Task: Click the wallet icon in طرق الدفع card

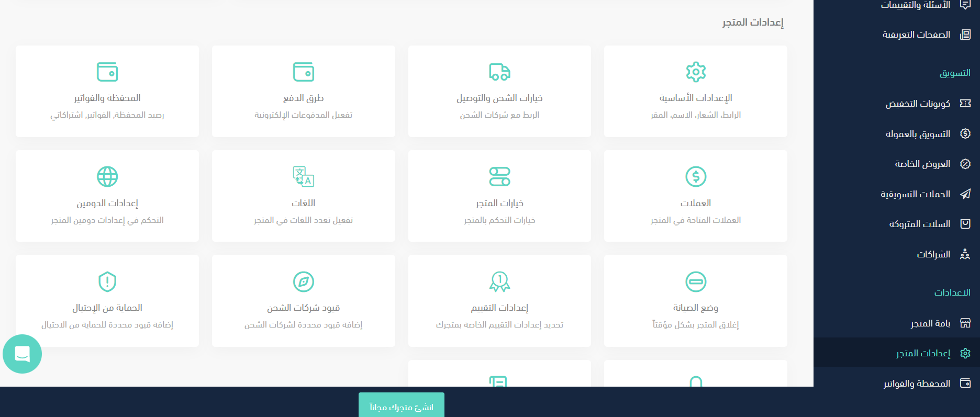Action: tap(304, 72)
